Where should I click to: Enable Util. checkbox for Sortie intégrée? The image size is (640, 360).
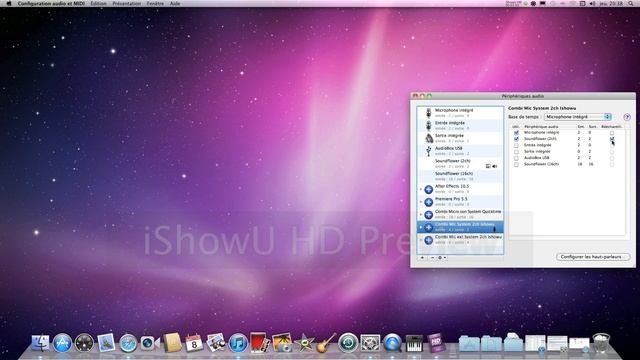click(516, 151)
